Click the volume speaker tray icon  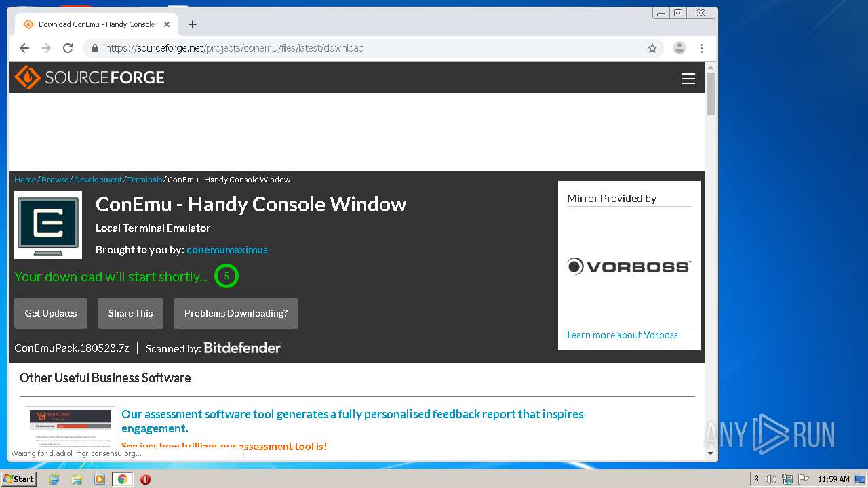[771, 479]
